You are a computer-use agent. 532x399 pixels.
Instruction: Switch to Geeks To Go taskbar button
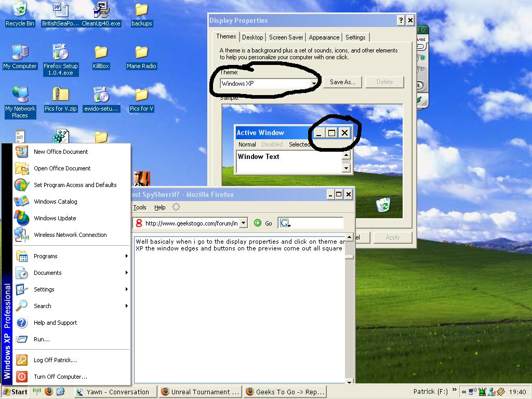click(285, 392)
